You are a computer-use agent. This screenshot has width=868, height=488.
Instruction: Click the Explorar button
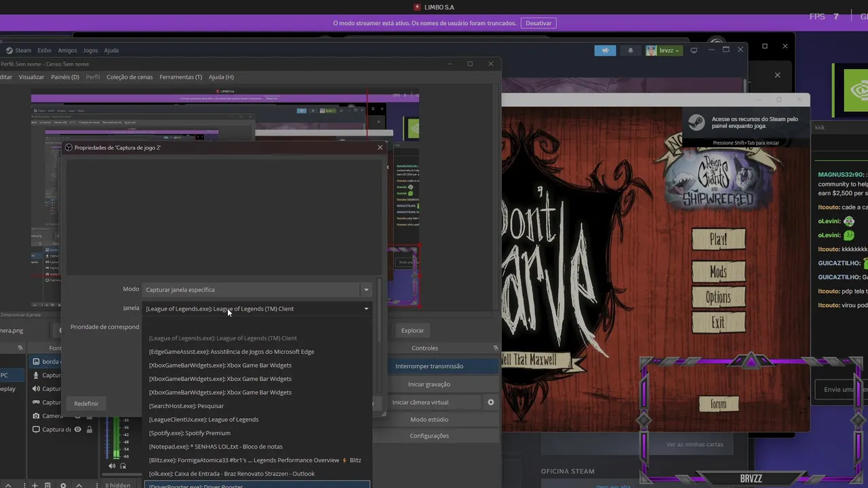412,330
